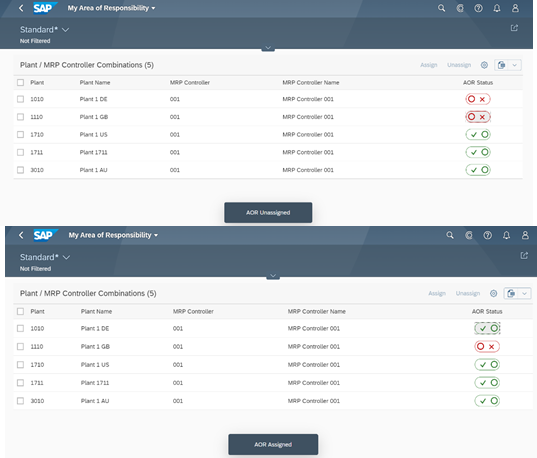This screenshot has height=458, width=537.
Task: Toggle AOR status for plant 1010 in lower table
Action: tap(487, 328)
